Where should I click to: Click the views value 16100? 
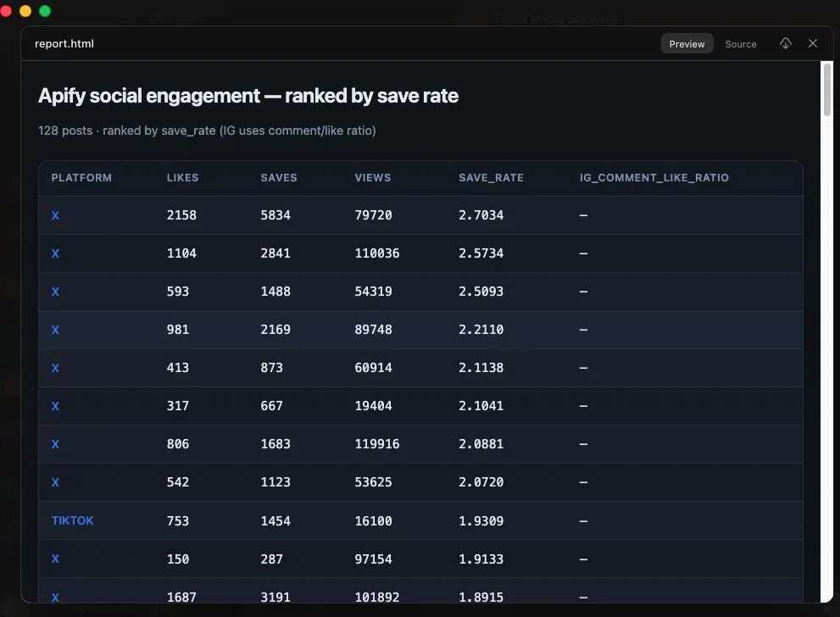click(374, 521)
